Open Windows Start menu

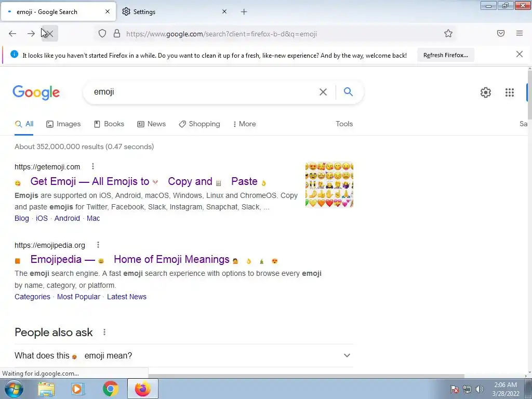[x=14, y=389]
